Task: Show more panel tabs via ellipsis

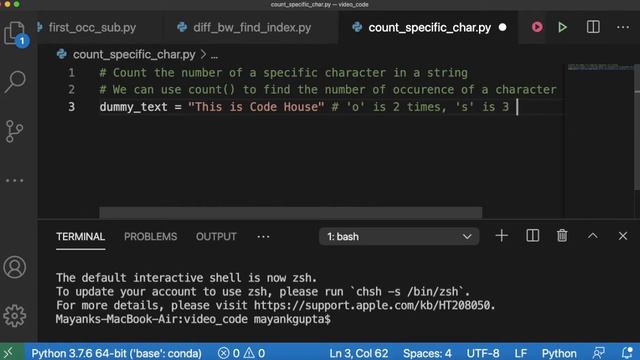Action: point(263,237)
